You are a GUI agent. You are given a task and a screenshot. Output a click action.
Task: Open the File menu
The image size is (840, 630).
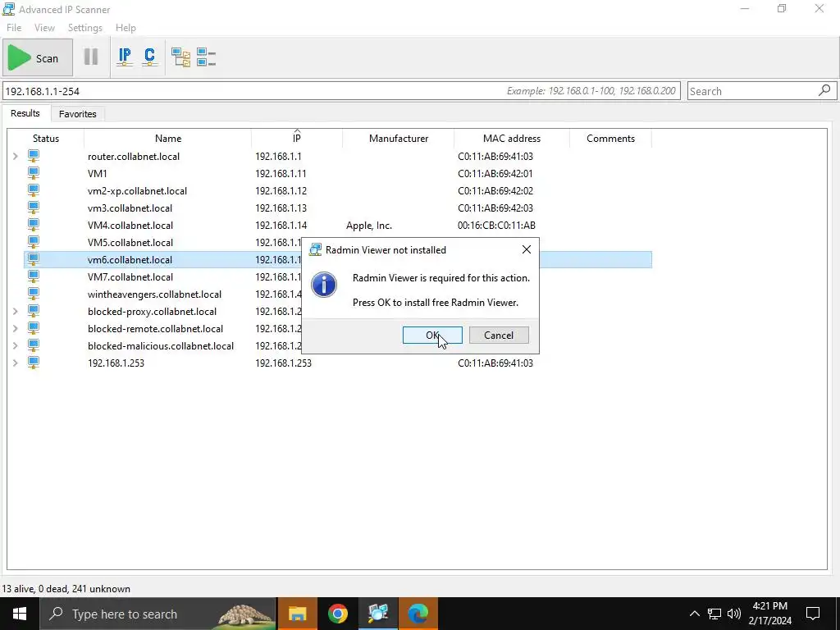click(14, 28)
